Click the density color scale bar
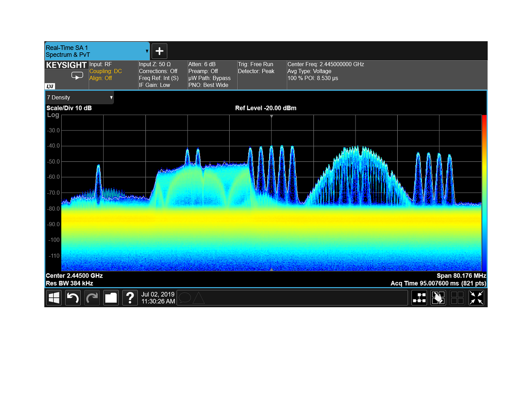The height and width of the screenshot is (399, 532). pos(484,193)
